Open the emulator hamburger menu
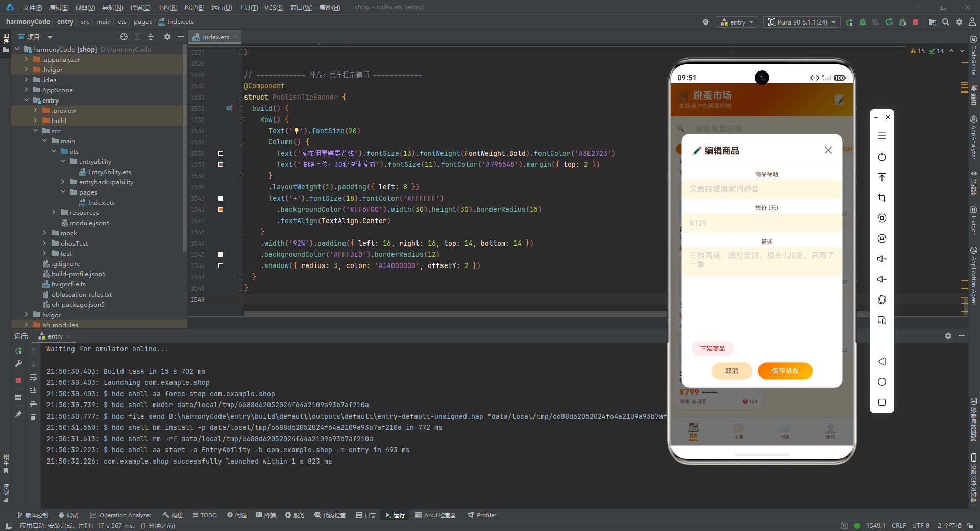 (x=882, y=136)
